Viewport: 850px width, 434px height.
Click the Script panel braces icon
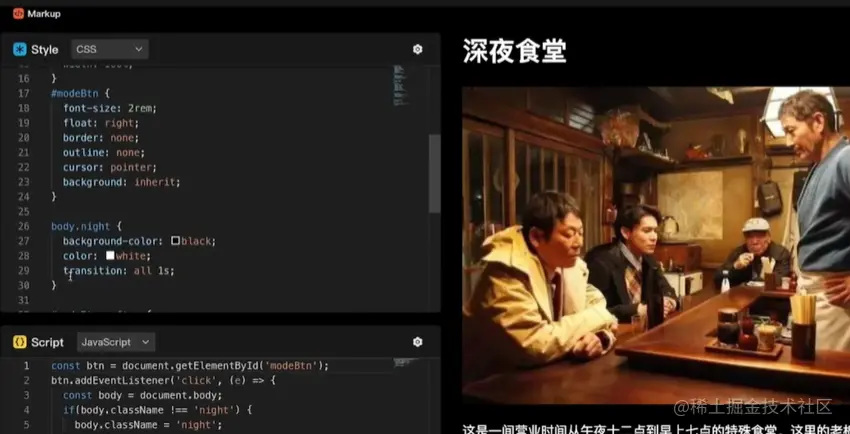coord(20,342)
